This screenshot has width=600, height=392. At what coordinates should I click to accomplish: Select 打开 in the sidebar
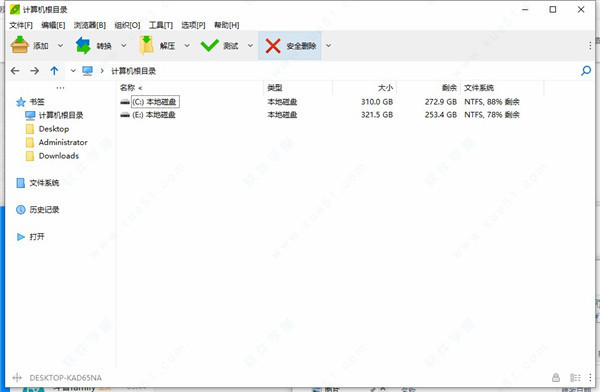click(31, 237)
